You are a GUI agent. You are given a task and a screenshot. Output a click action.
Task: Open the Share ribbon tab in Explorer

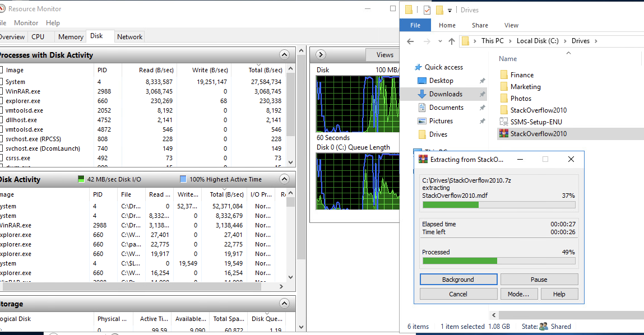coord(480,25)
